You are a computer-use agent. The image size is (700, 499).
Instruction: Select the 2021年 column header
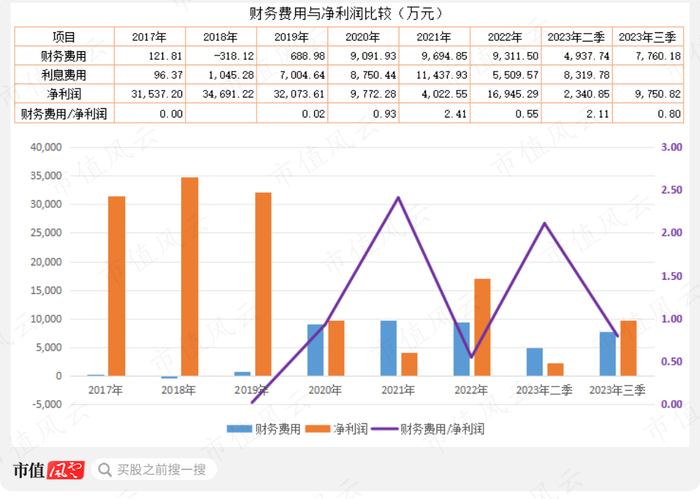[434, 37]
